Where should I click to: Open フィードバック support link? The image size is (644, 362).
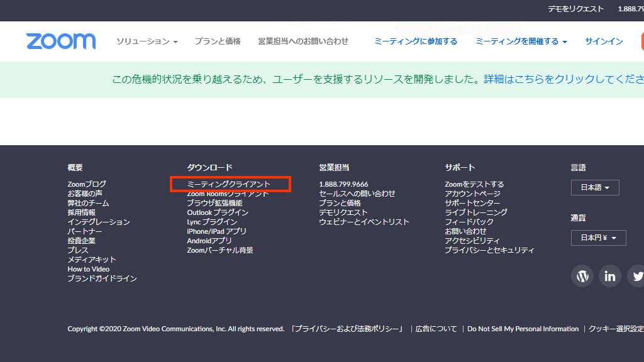(469, 222)
